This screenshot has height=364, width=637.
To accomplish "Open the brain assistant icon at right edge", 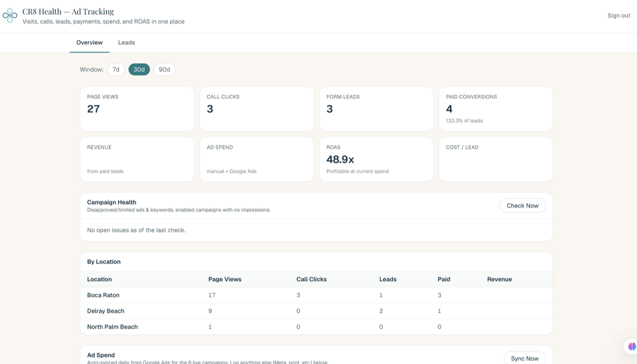I will pos(632,346).
